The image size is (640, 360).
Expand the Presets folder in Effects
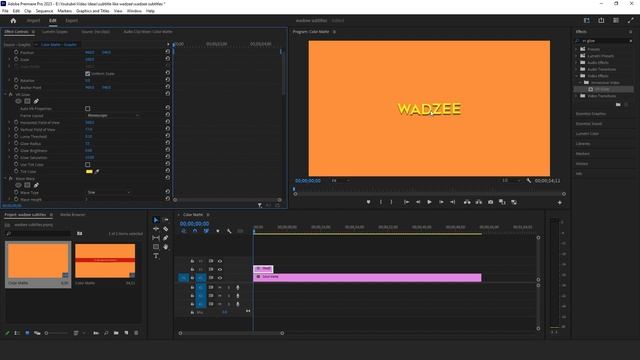577,49
